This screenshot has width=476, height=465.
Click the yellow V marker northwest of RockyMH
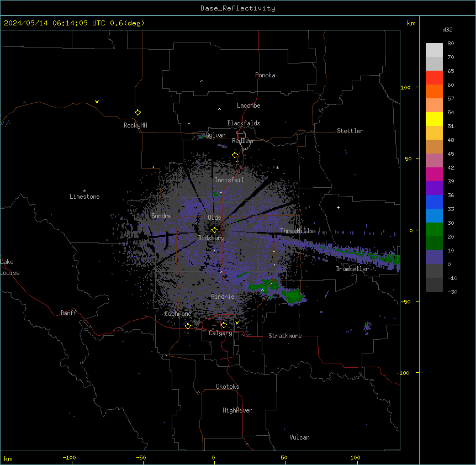[x=97, y=102]
